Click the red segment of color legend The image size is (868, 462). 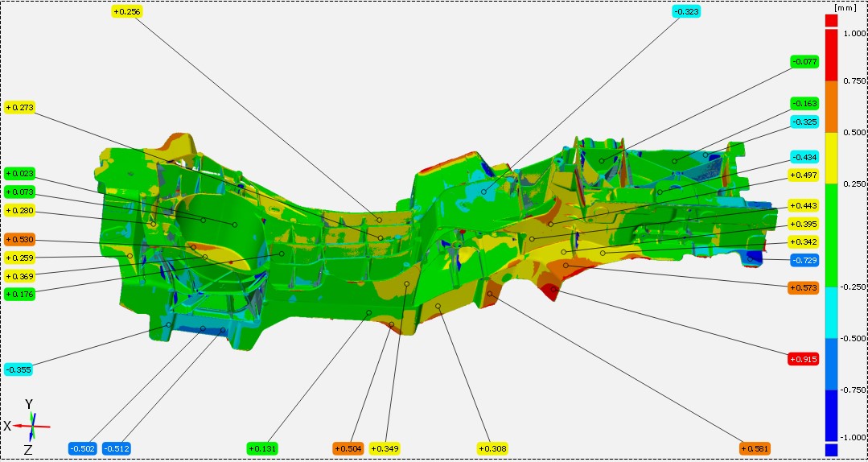[x=831, y=56]
